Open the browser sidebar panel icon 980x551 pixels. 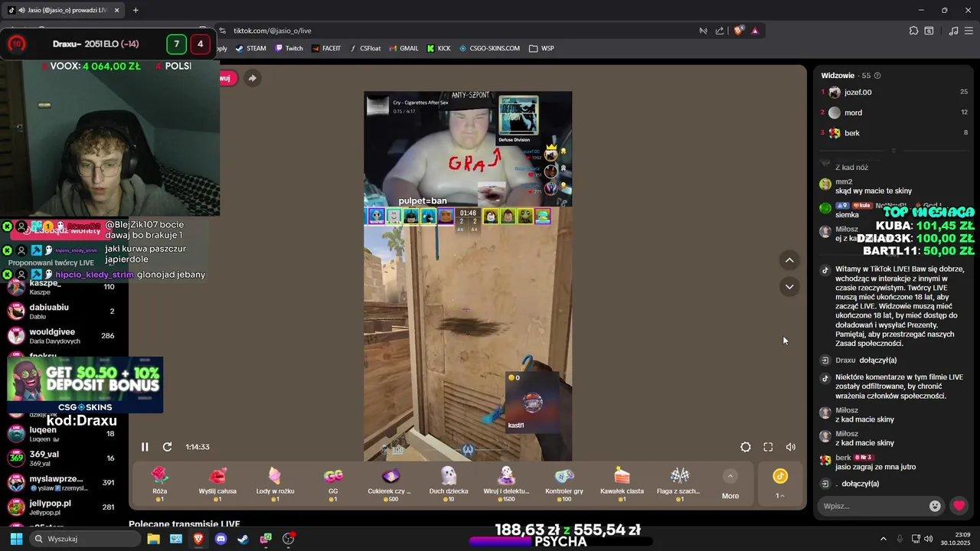(x=929, y=31)
